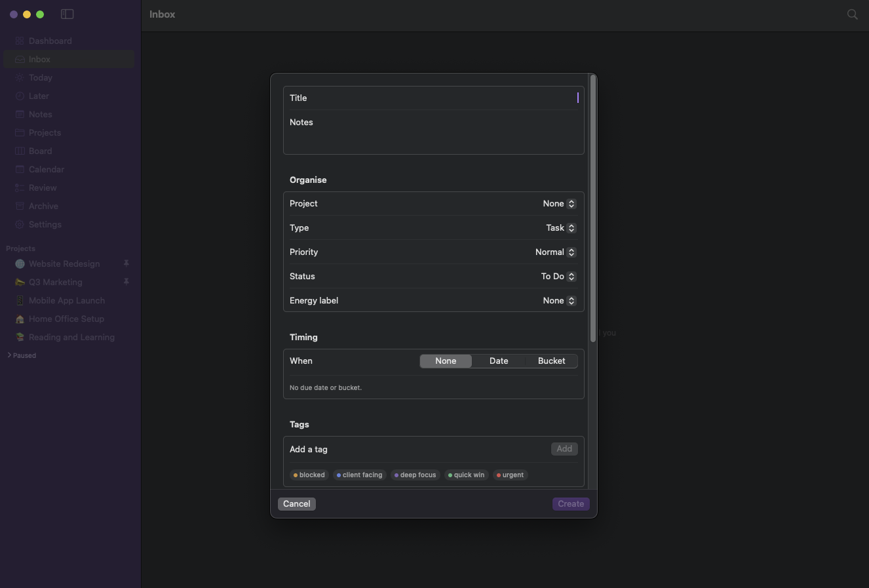
Task: Open the Archive icon in sidebar
Action: tap(20, 206)
